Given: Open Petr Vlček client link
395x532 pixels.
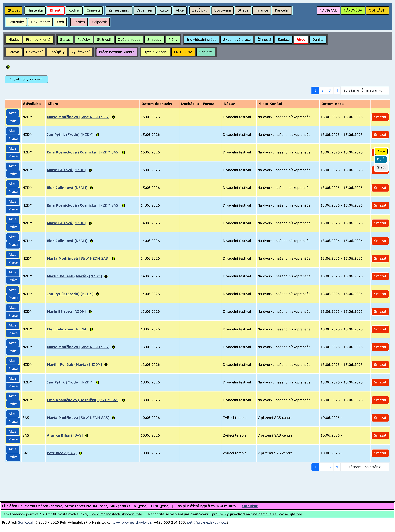Looking at the screenshot, I should click(56, 453).
